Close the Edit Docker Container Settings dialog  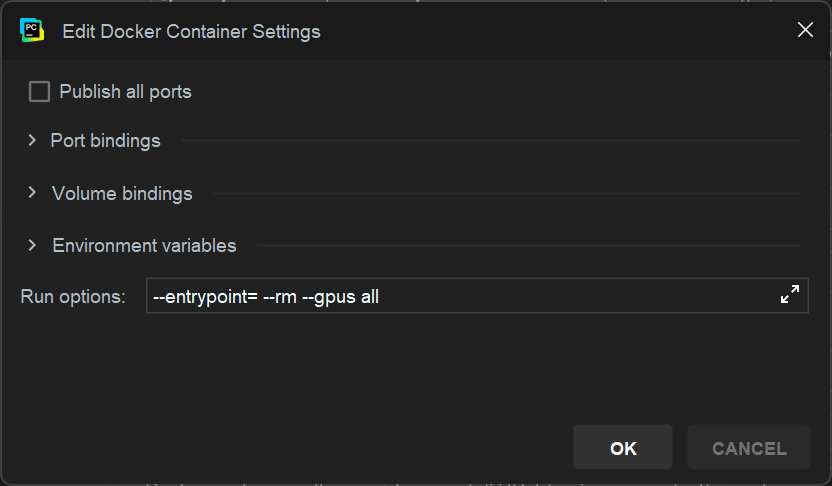pyautogui.click(x=805, y=30)
